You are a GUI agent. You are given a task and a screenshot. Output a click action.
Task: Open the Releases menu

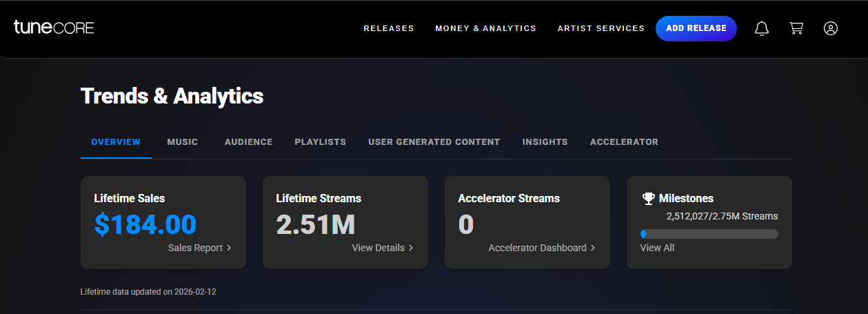point(389,28)
